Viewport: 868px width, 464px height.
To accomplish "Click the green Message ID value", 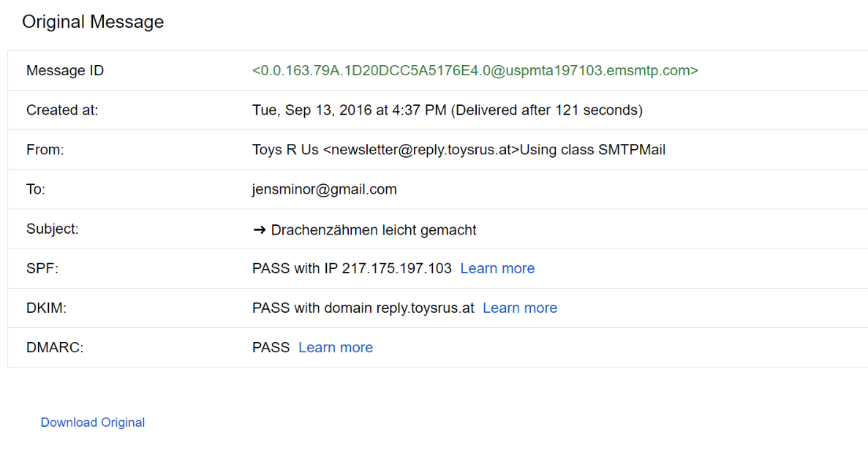I will click(475, 71).
